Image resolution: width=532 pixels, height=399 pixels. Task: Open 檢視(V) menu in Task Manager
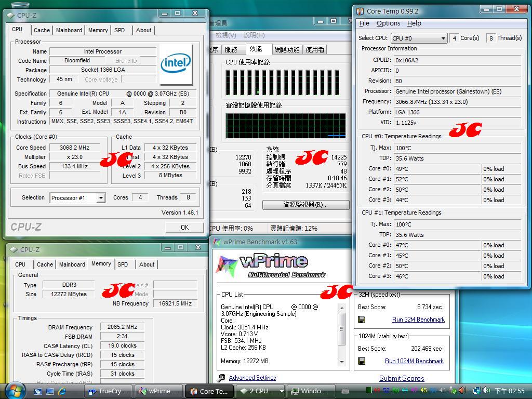click(226, 35)
